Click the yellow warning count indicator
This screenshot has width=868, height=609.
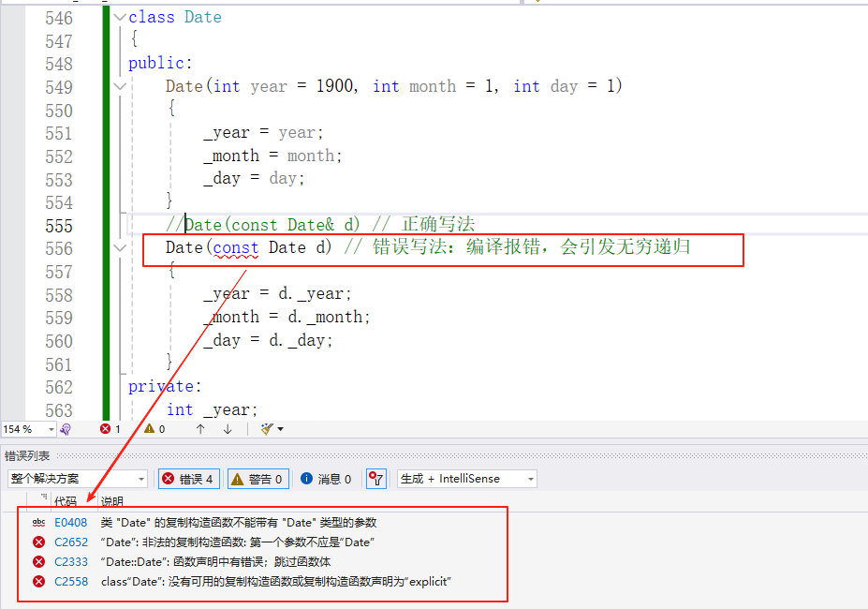coord(154,429)
